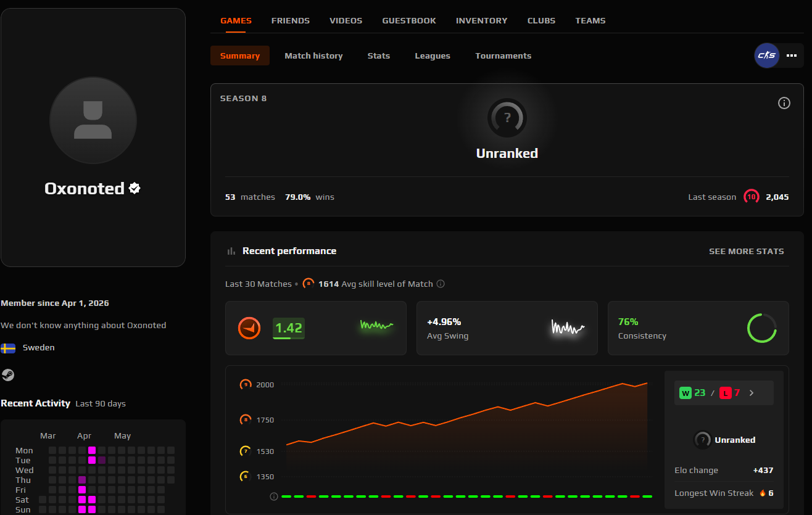
Task: Click the profile avatar placeholder
Action: (93, 120)
